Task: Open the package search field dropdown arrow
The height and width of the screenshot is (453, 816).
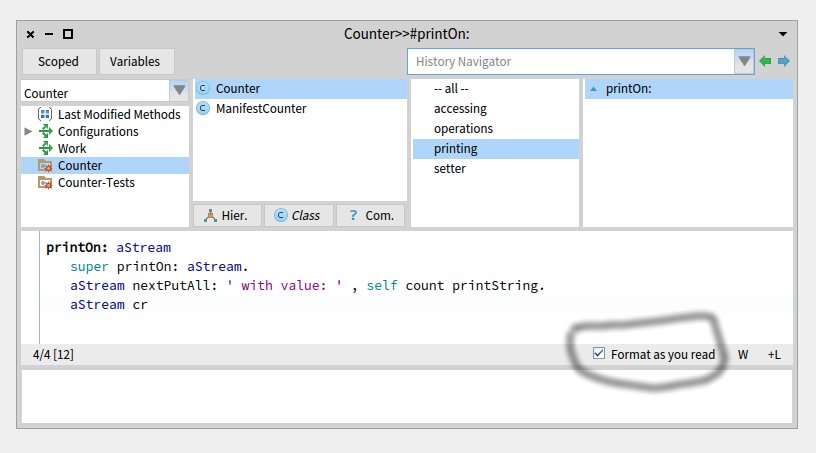Action: 179,90
